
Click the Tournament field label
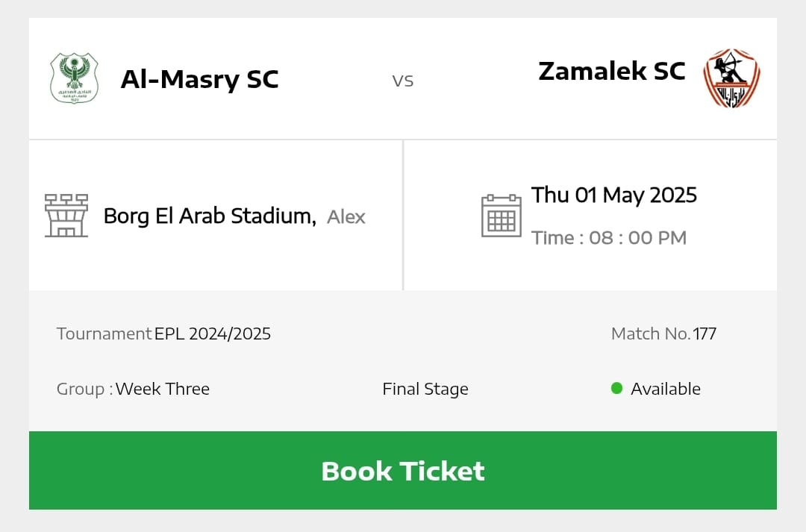coord(104,334)
